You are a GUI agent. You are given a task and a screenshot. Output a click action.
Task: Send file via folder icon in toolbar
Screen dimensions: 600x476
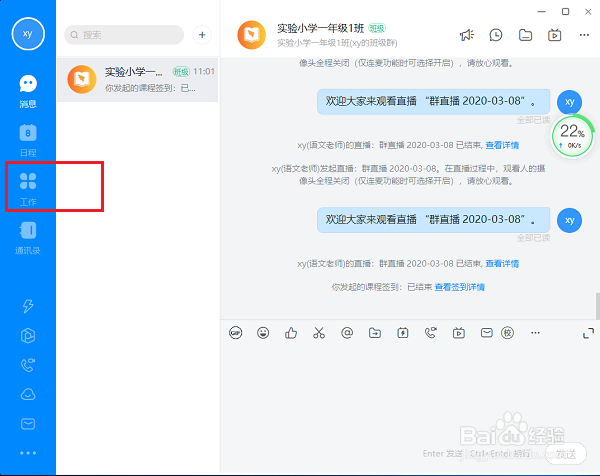click(x=375, y=333)
